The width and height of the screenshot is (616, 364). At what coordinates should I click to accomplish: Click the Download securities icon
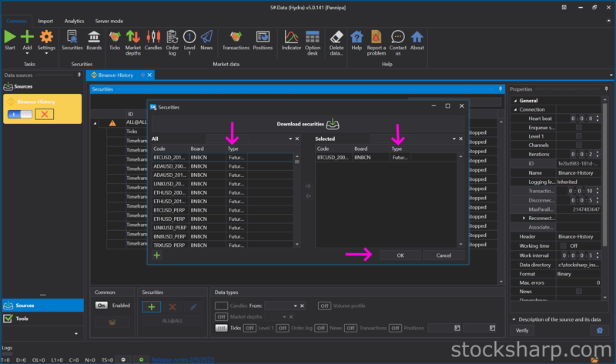pyautogui.click(x=333, y=124)
